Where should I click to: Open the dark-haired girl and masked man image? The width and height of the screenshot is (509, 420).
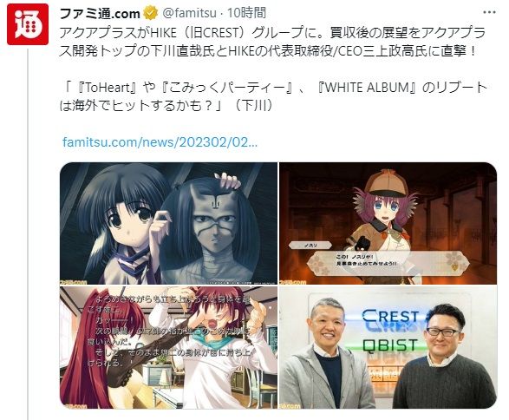168,223
